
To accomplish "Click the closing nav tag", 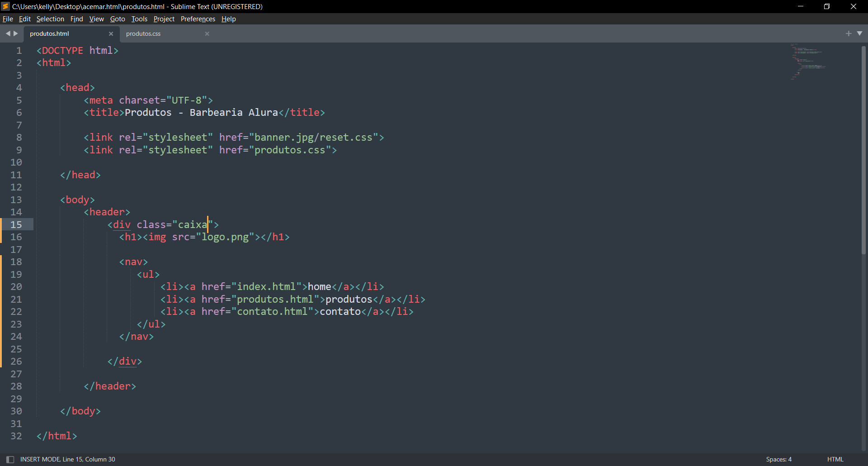I will [137, 337].
